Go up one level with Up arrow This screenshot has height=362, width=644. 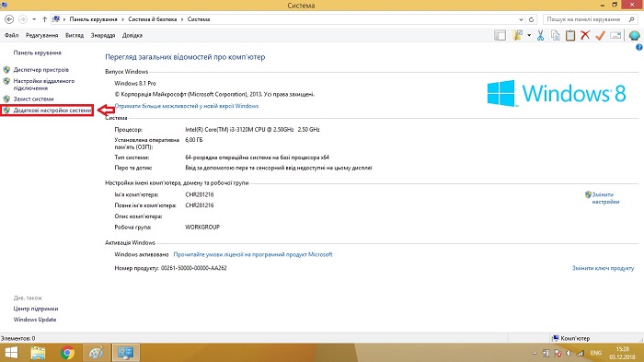point(44,19)
